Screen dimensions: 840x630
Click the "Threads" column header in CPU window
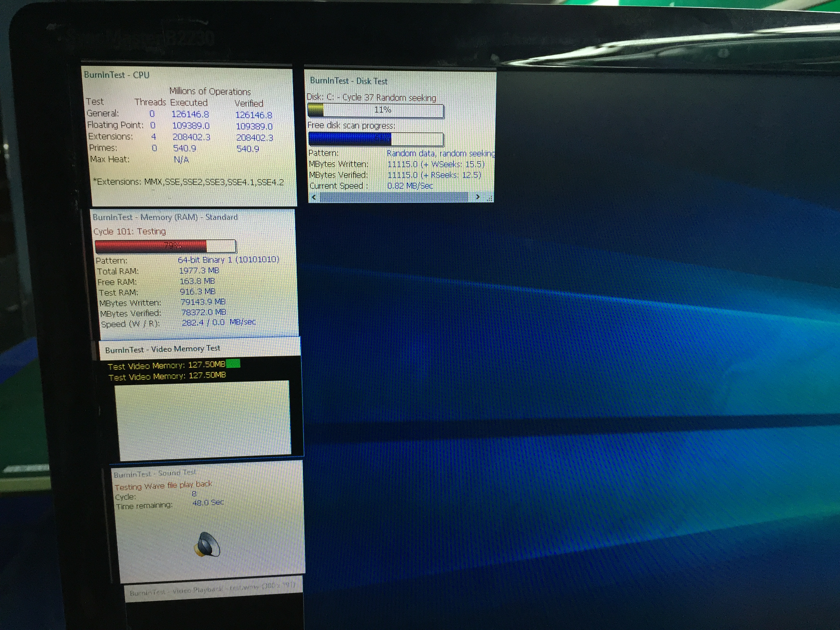[x=150, y=102]
